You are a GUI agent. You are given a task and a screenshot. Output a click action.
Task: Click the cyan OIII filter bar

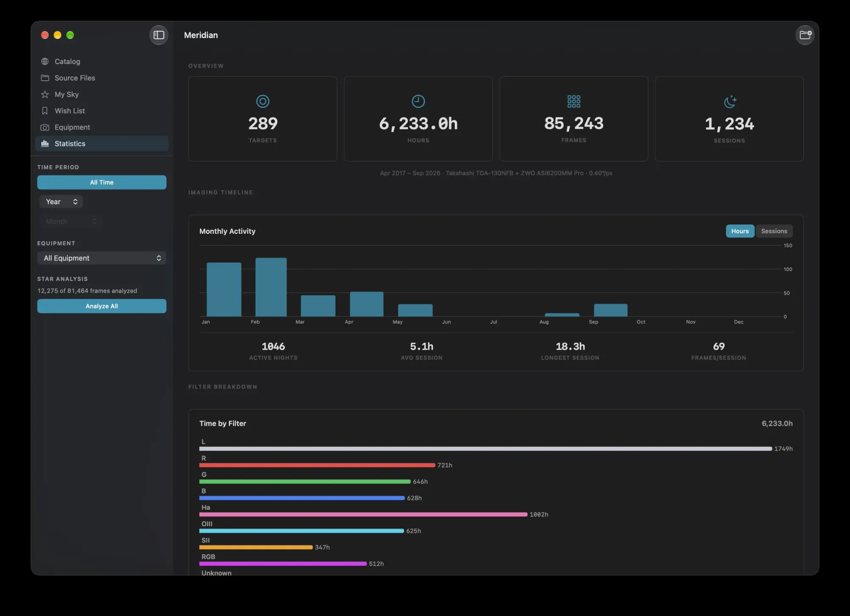[x=301, y=531]
